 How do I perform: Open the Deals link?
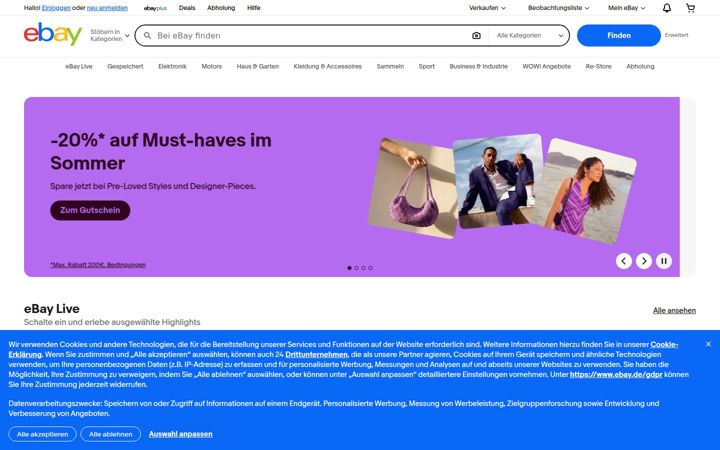187,8
